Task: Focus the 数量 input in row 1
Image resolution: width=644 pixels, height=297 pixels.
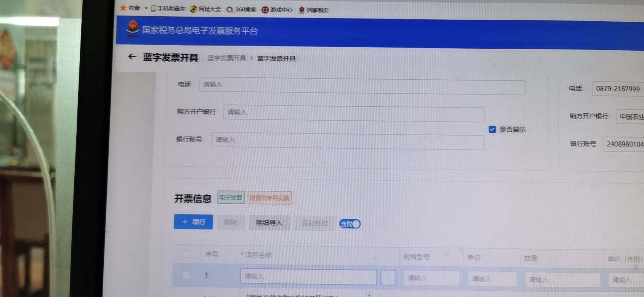Action: click(x=562, y=280)
